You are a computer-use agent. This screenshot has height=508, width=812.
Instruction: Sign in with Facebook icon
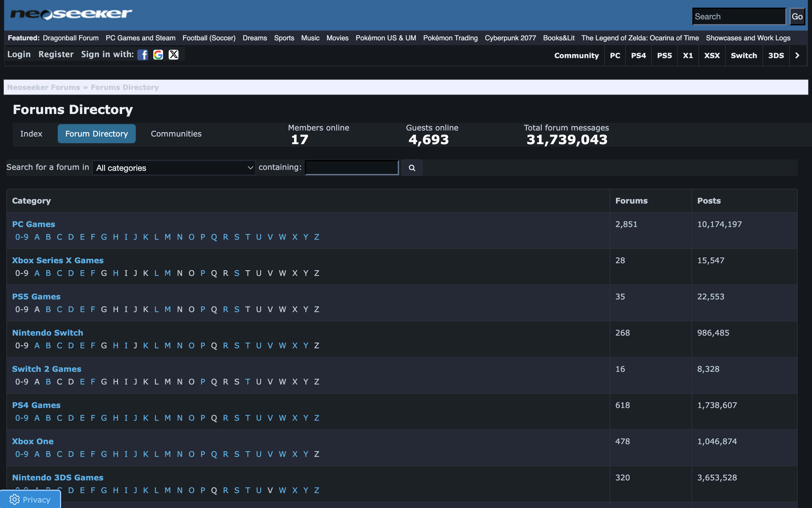tap(143, 54)
